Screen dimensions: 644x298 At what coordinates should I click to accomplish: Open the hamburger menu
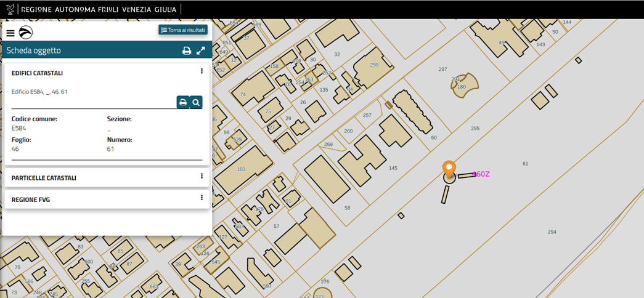click(x=10, y=33)
